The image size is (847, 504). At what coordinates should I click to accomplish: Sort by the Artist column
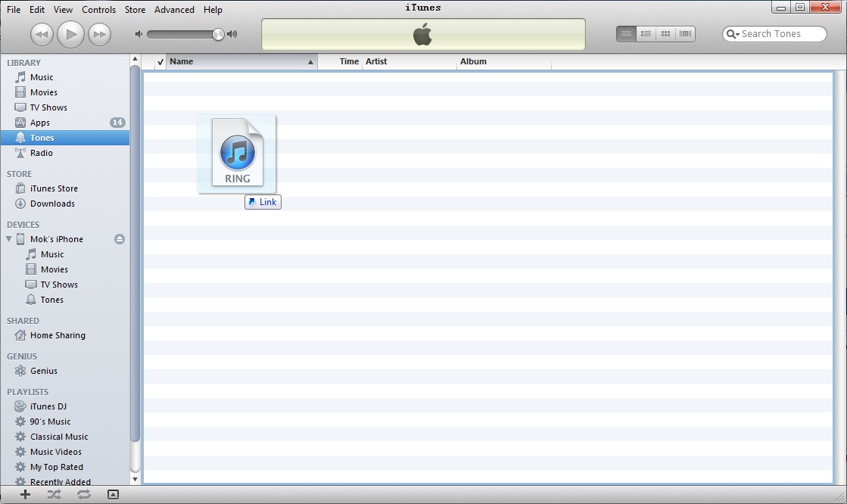click(x=409, y=61)
